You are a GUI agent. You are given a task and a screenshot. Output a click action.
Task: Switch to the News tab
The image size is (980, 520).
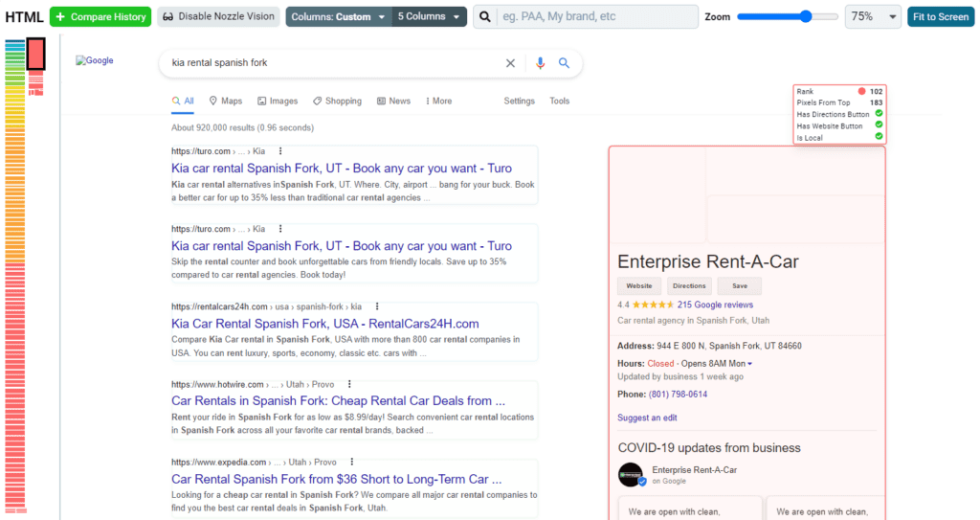click(393, 102)
